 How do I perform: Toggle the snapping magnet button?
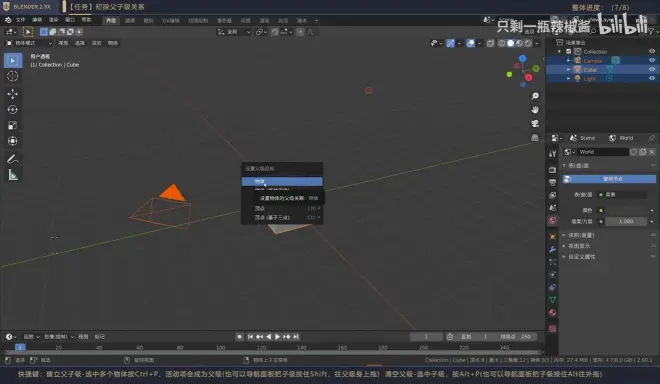click(x=275, y=32)
